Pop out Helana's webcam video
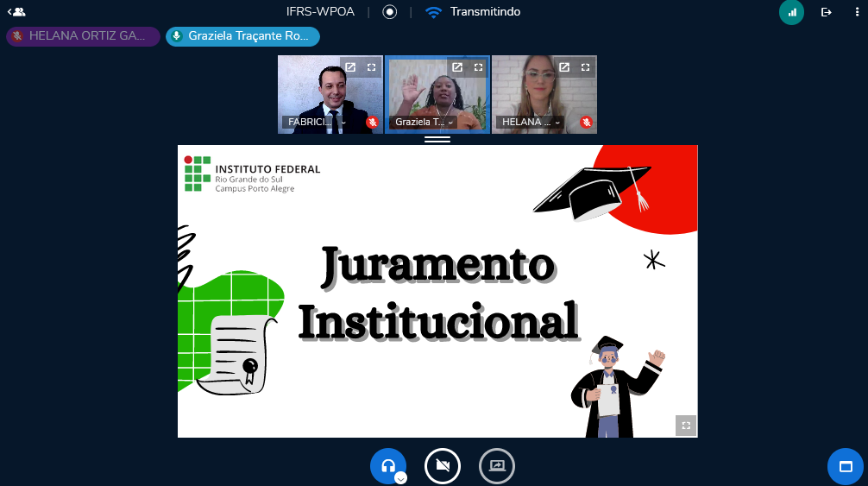This screenshot has width=868, height=486. click(x=564, y=67)
